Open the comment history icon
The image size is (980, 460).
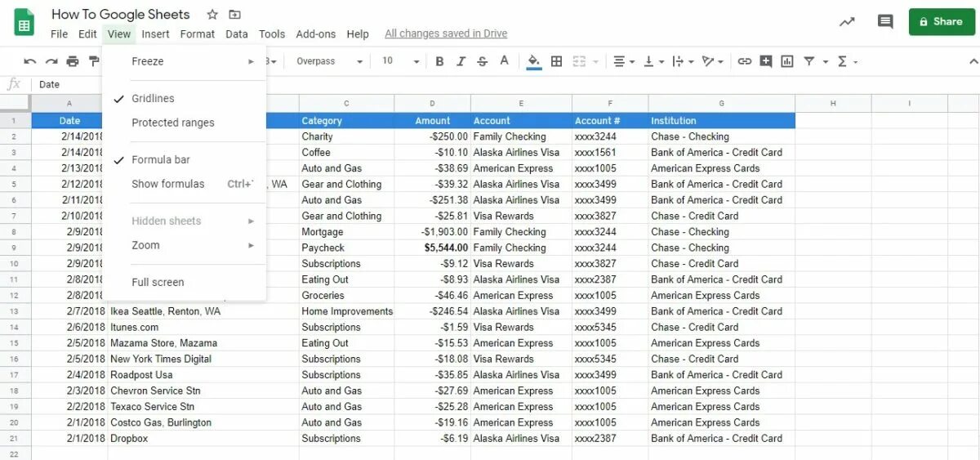pyautogui.click(x=885, y=22)
